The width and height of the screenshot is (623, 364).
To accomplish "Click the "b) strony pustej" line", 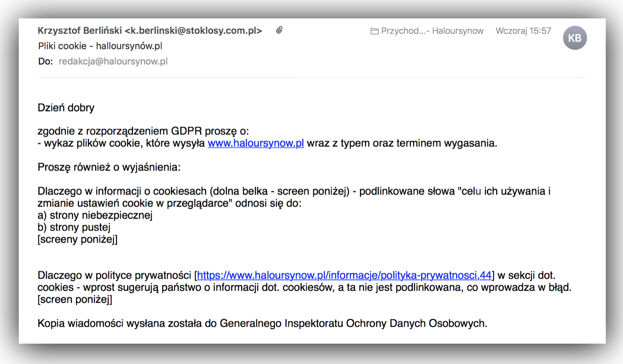I will click(74, 227).
